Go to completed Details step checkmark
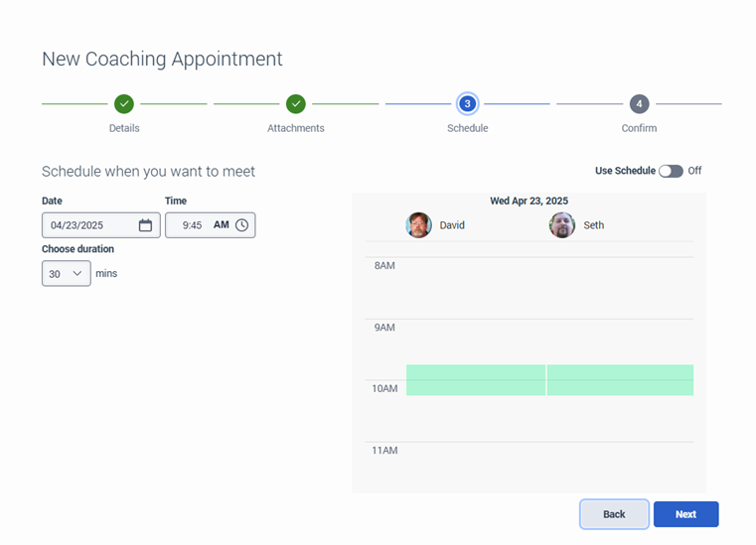This screenshot has width=756, height=545. 124,104
